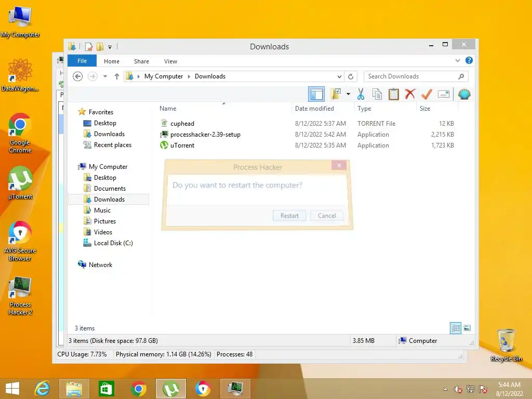Open the Recycle Bin
Image resolution: width=532 pixels, height=399 pixels.
(506, 345)
